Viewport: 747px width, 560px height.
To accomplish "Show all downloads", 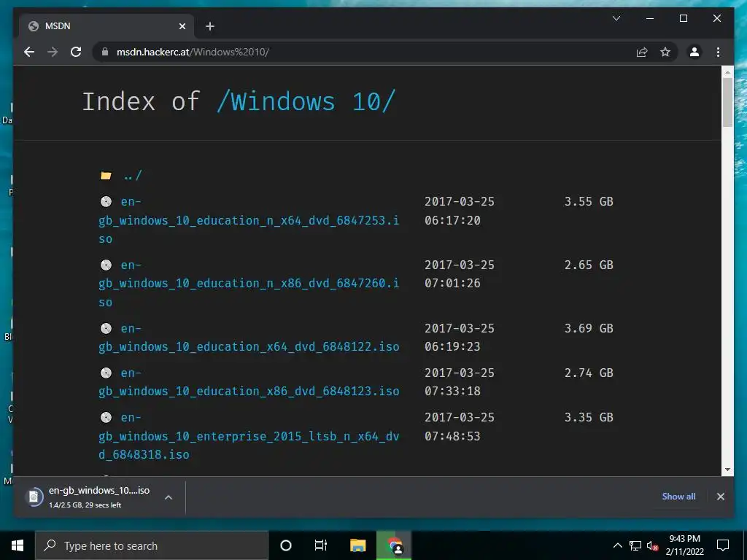I will coord(678,496).
